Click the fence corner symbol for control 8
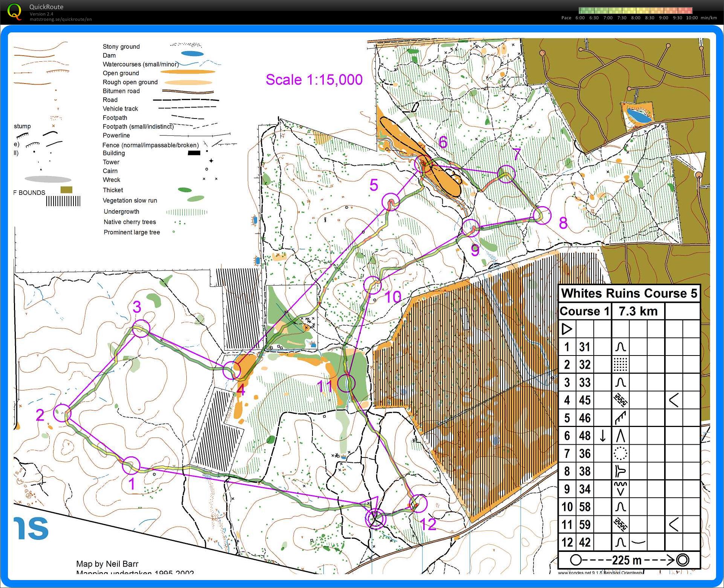 620,471
